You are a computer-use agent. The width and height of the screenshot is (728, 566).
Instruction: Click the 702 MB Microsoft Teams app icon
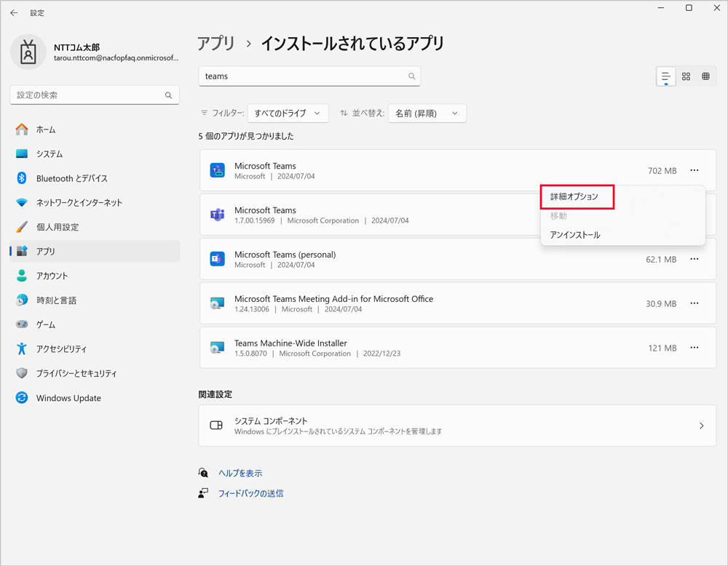(217, 170)
